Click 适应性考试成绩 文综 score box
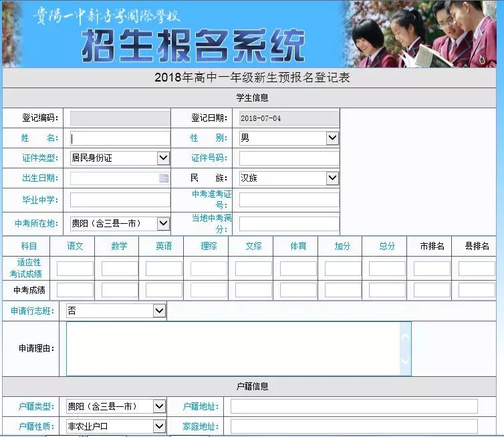Screen dimensions: 504x437 pos(253,269)
